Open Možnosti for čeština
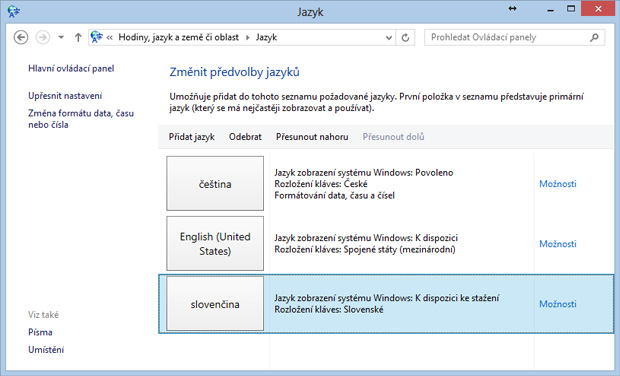 [x=558, y=183]
